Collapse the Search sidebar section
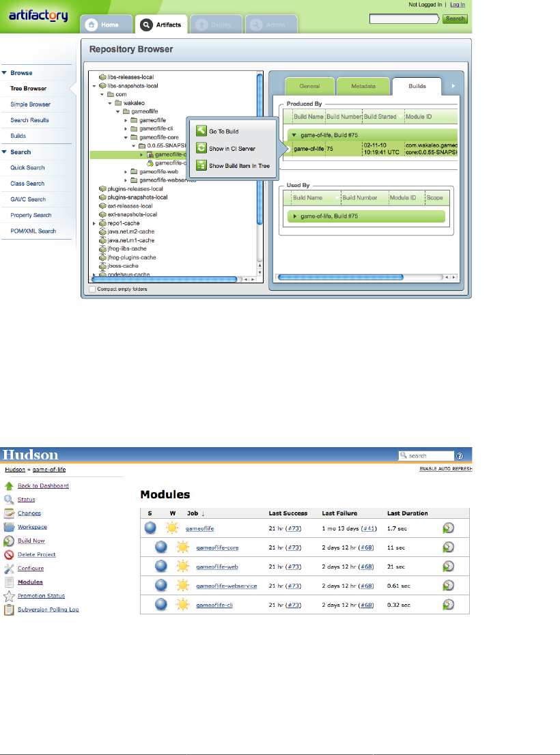The height and width of the screenshot is (755, 560). click(4, 152)
